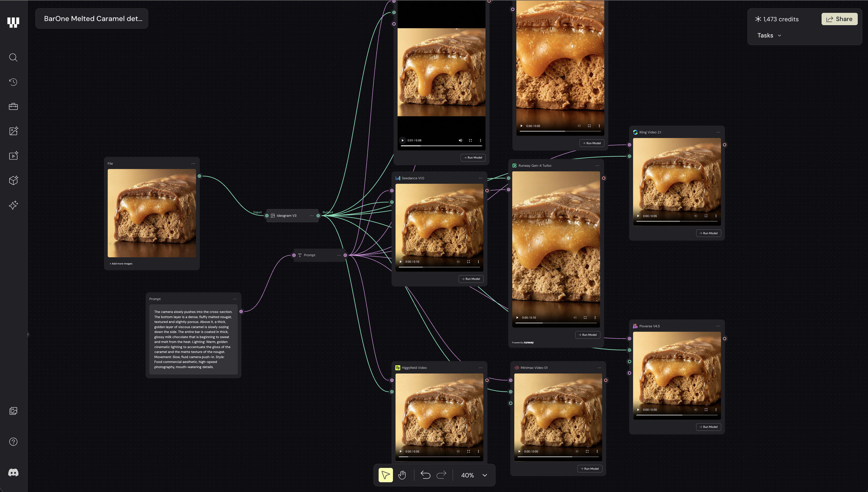Select the video generation sidebar icon
The image size is (868, 492).
[x=13, y=156]
